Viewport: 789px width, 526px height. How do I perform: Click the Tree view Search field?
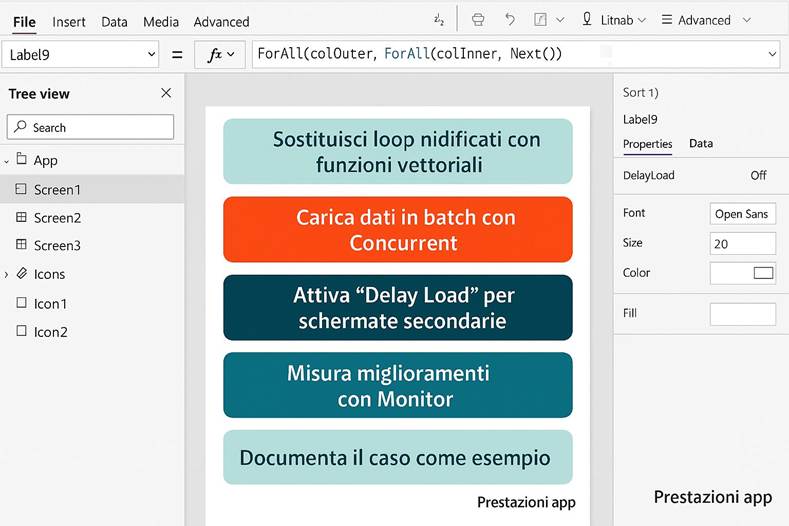click(x=90, y=127)
